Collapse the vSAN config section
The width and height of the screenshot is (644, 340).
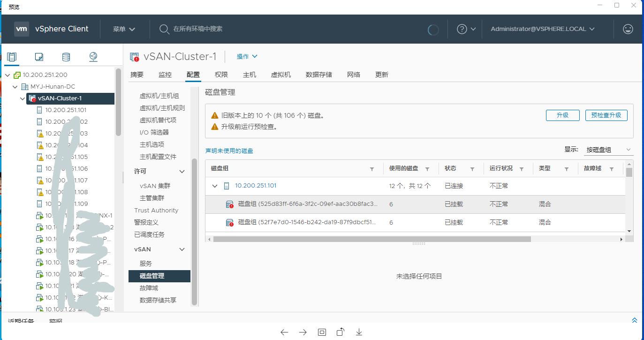point(182,249)
